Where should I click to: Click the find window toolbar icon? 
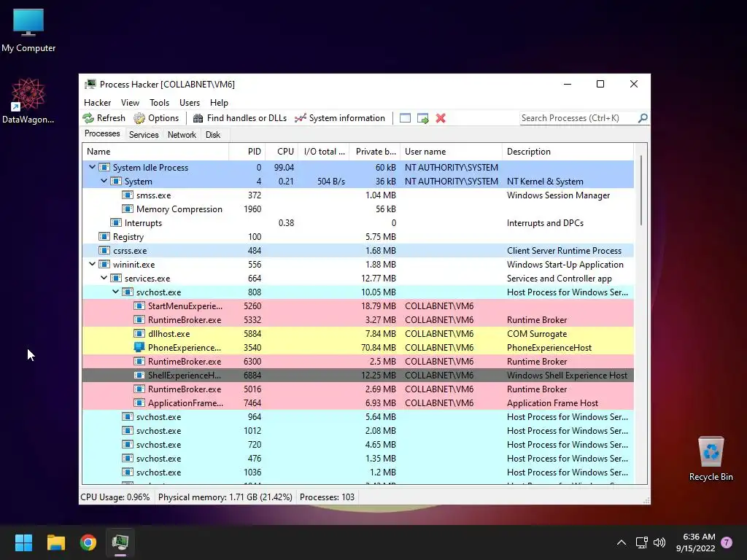405,118
